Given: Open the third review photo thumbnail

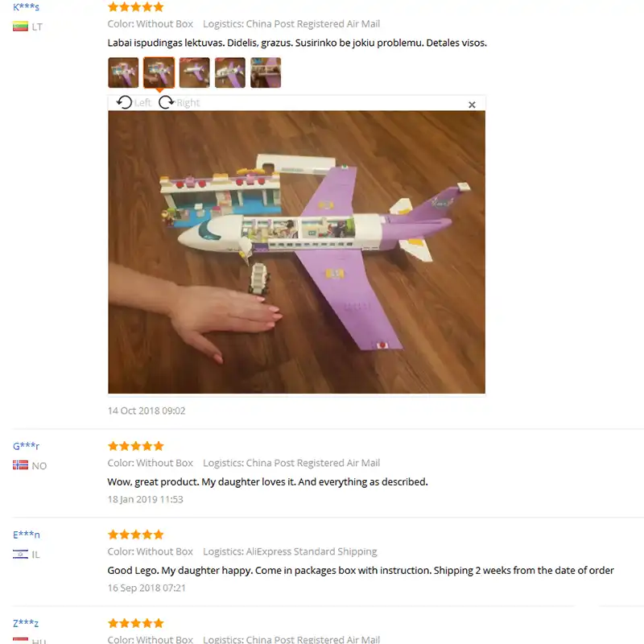Looking at the screenshot, I should pyautogui.click(x=194, y=72).
